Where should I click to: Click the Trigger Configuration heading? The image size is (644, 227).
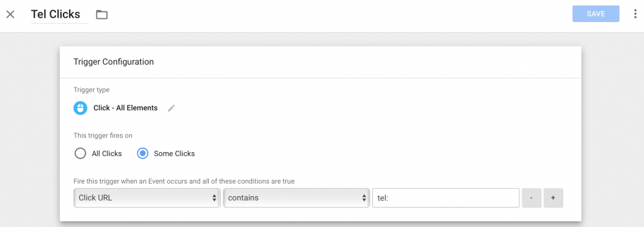(x=113, y=62)
